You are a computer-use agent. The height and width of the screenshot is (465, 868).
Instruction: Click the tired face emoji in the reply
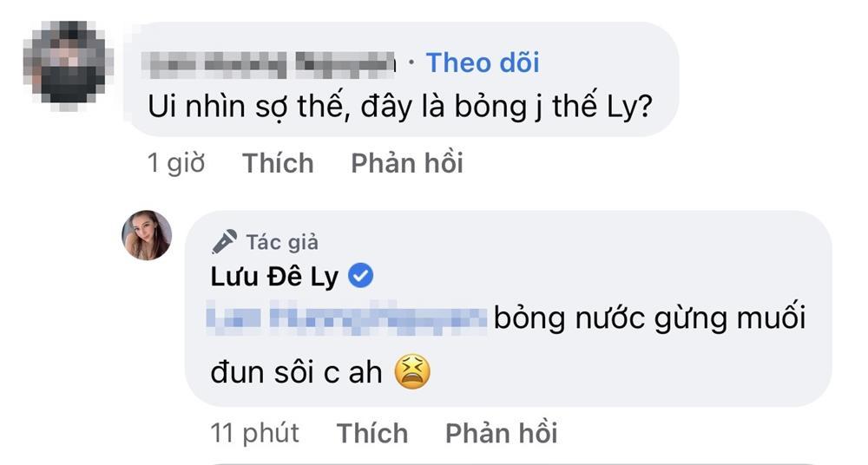click(x=412, y=372)
